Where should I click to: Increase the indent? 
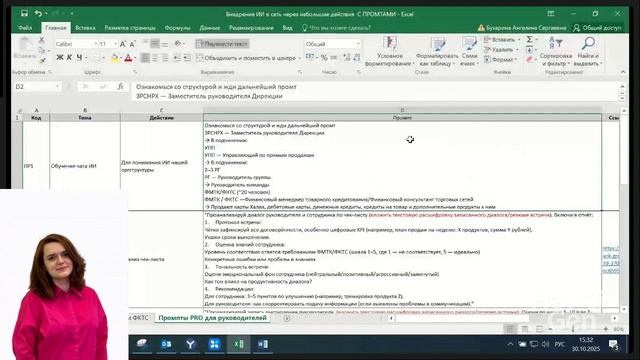tap(187, 58)
